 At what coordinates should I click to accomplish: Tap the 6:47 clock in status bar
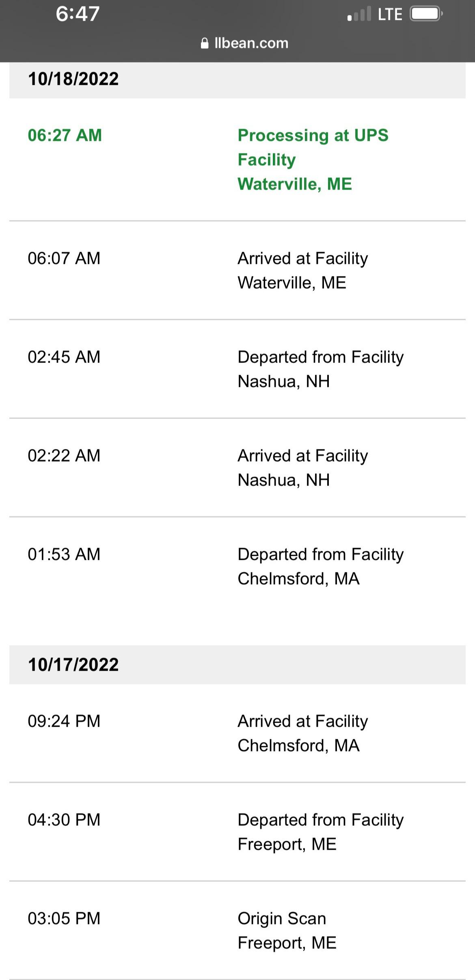[78, 14]
